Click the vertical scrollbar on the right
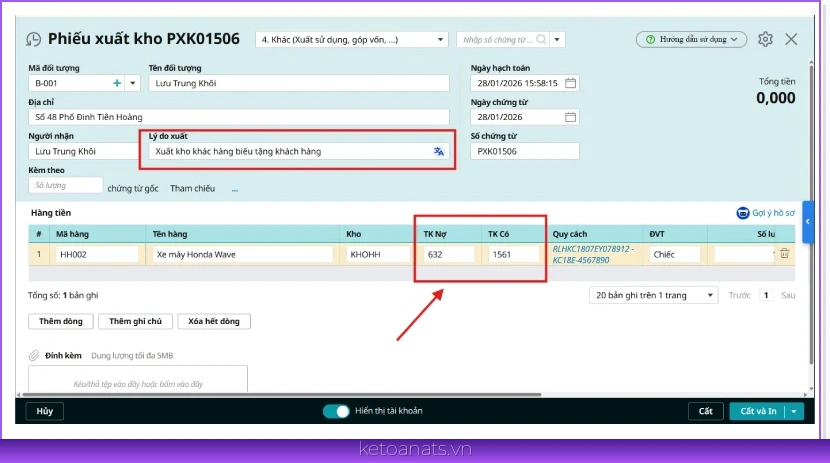Image resolution: width=830 pixels, height=463 pixels. point(811,214)
